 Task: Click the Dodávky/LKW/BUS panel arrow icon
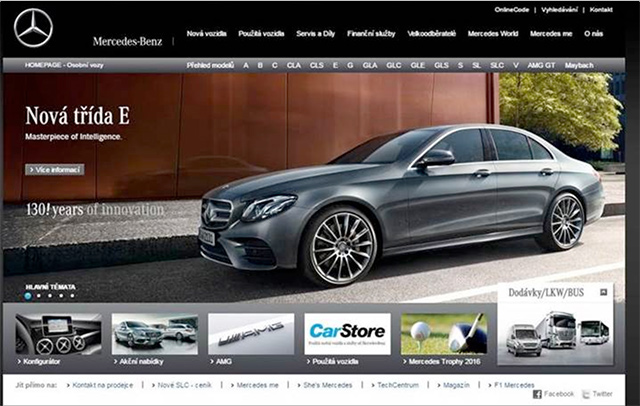pos(603,292)
